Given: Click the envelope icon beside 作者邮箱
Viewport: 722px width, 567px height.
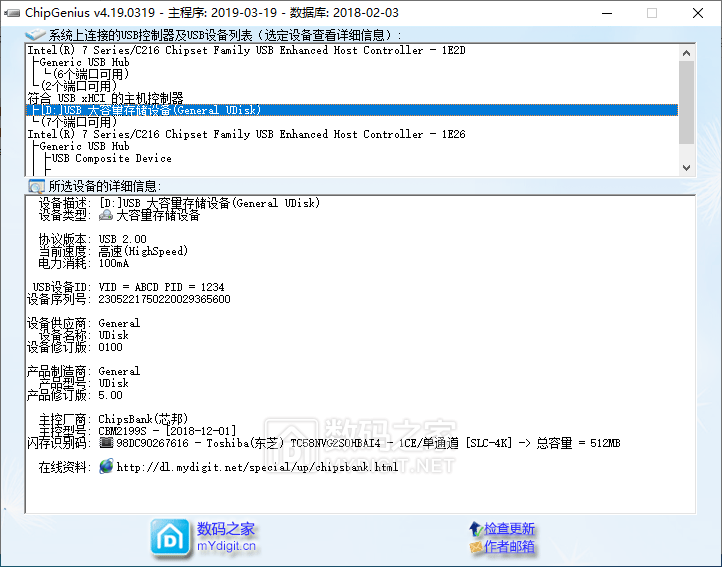Looking at the screenshot, I should pyautogui.click(x=476, y=547).
